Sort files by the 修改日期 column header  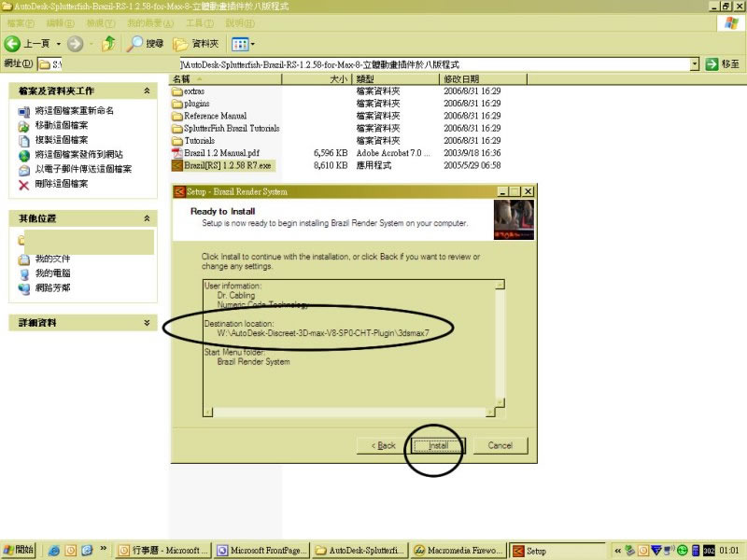(x=483, y=79)
